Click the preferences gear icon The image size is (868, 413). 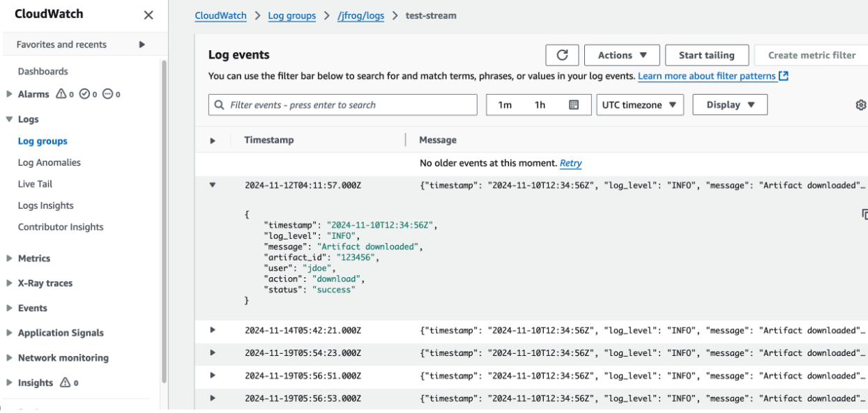pos(860,104)
